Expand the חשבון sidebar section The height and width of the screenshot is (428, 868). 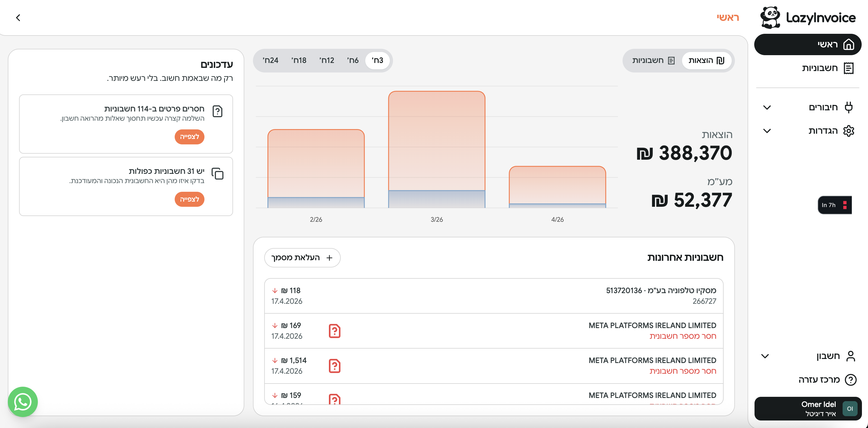(765, 356)
